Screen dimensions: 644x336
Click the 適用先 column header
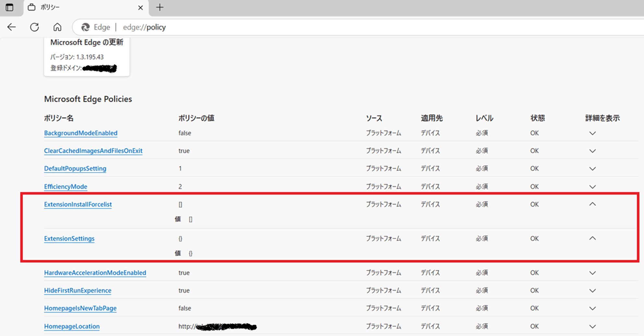click(x=432, y=118)
